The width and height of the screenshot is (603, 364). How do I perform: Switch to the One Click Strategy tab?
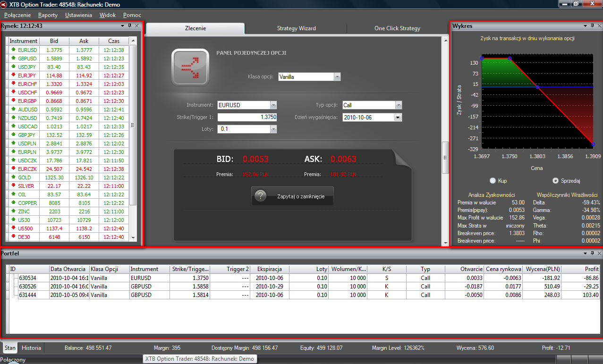point(397,28)
